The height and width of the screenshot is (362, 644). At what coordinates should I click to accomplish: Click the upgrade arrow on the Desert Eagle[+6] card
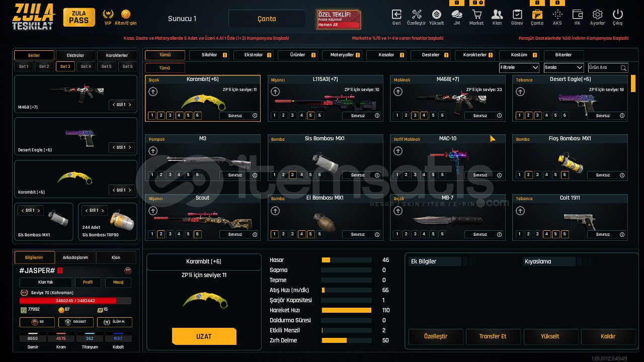(520, 92)
